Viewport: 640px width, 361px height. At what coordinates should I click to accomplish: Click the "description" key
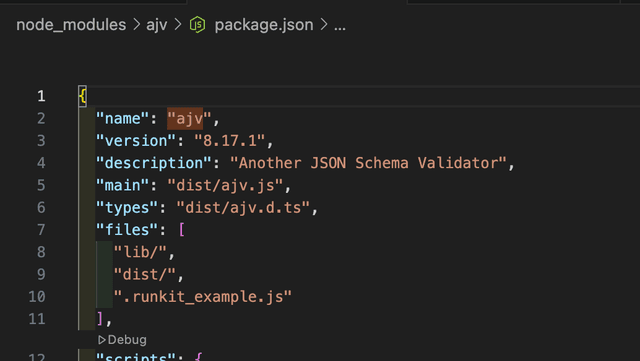[x=154, y=163]
